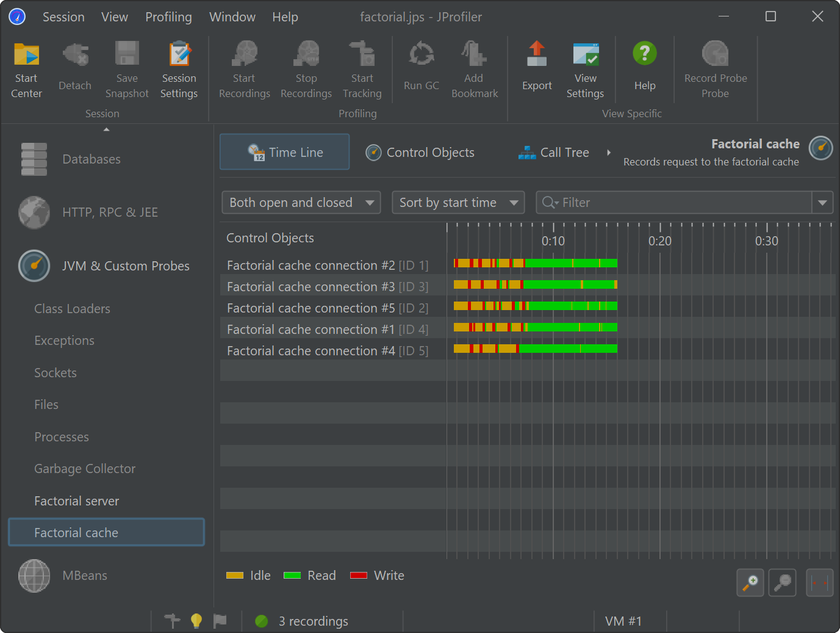Image resolution: width=840 pixels, height=633 pixels.
Task: Click the zoom in magnifier button
Action: 750,583
